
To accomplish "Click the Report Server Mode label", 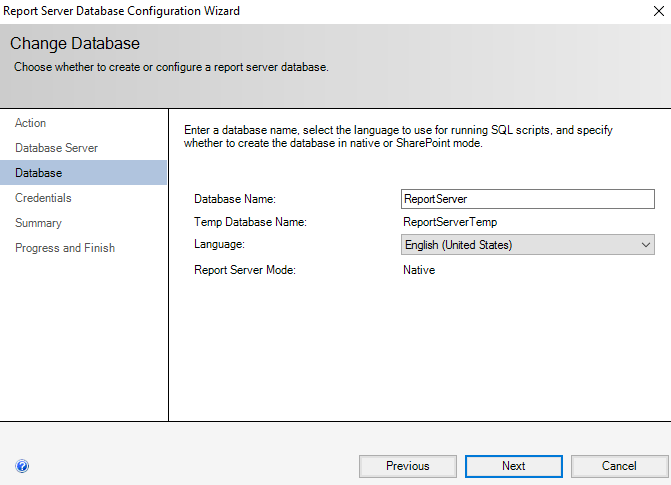I will (x=245, y=270).
